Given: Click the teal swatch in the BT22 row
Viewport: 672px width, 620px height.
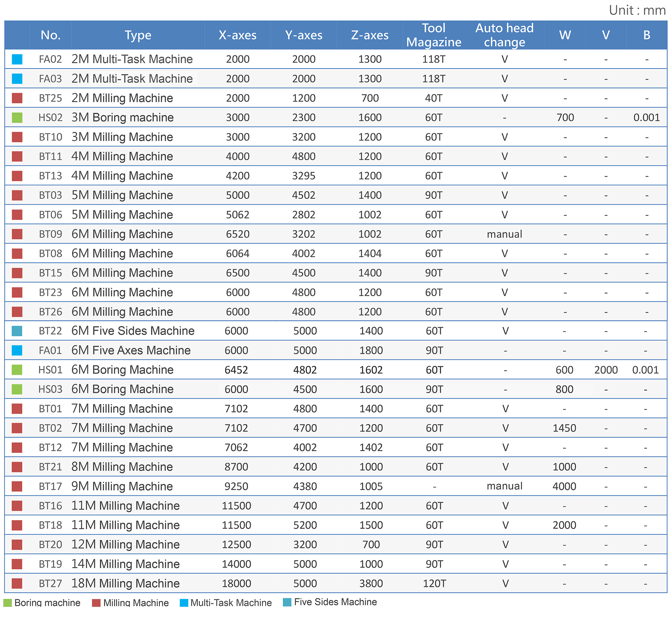Looking at the screenshot, I should [x=17, y=331].
